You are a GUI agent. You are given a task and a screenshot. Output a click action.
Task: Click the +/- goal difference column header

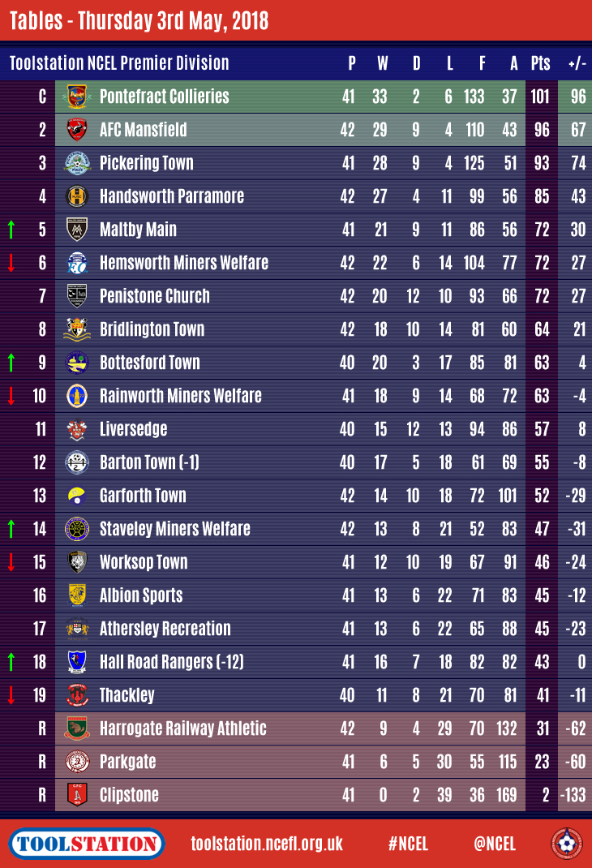577,63
